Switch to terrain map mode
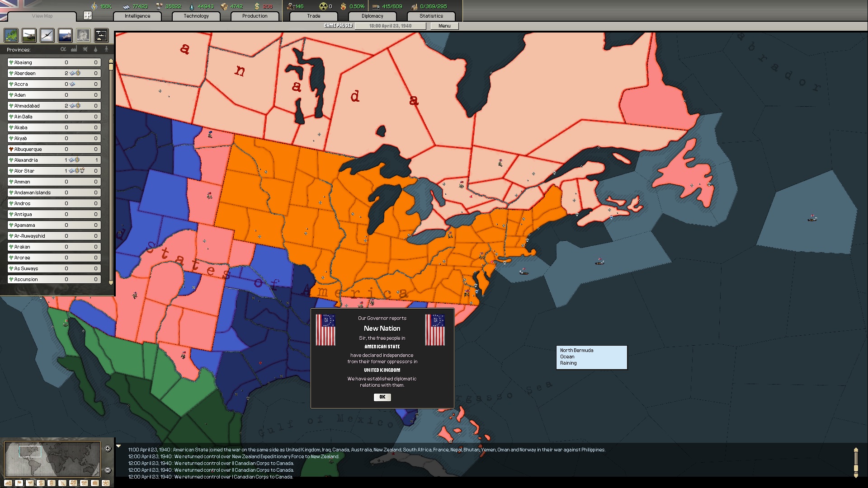This screenshot has width=868, height=488. (8, 483)
